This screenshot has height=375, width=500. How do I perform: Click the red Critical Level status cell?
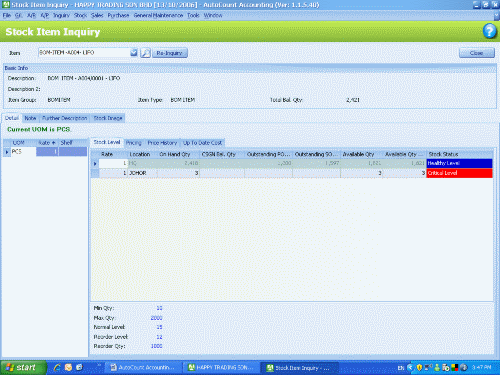pyautogui.click(x=460, y=173)
